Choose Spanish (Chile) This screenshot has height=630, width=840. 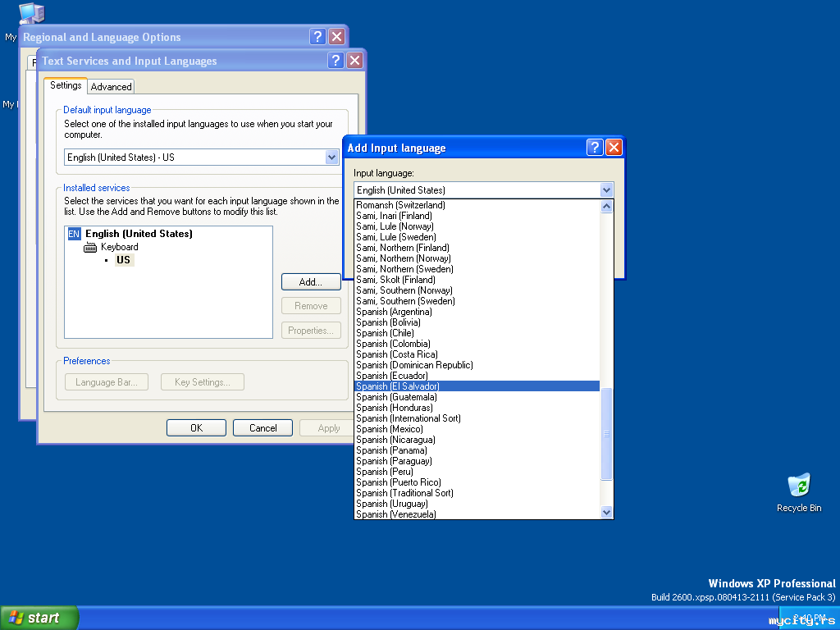(x=477, y=333)
